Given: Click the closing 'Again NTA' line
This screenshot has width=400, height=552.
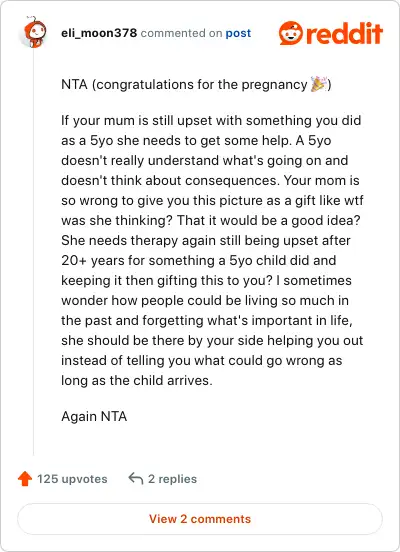Looking at the screenshot, I should pyautogui.click(x=94, y=416).
